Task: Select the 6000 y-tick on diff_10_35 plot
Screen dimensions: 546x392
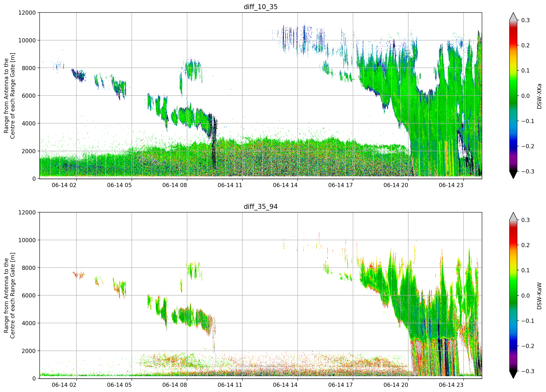Action: coord(29,96)
